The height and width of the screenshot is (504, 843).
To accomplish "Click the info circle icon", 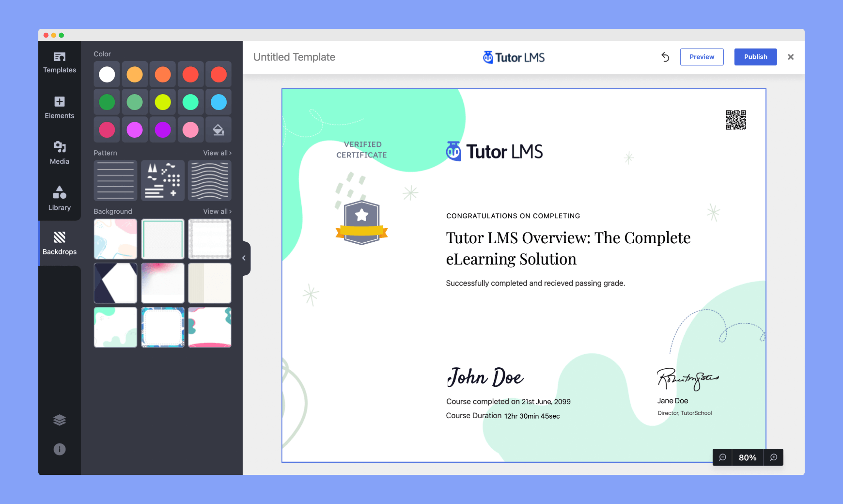I will (59, 449).
